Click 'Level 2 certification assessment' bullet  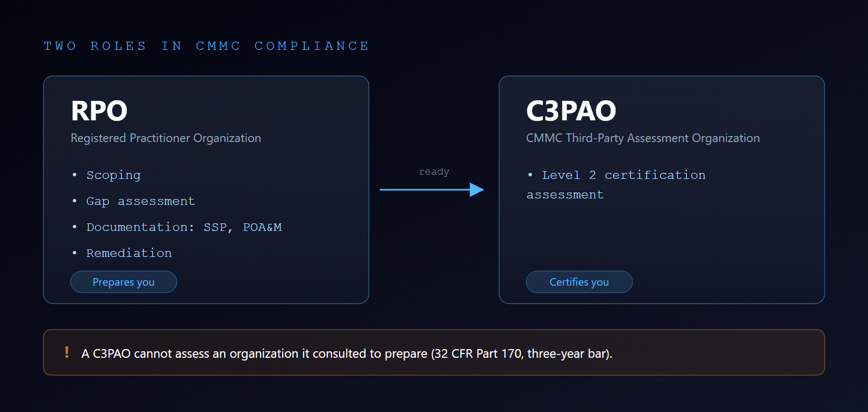point(616,185)
